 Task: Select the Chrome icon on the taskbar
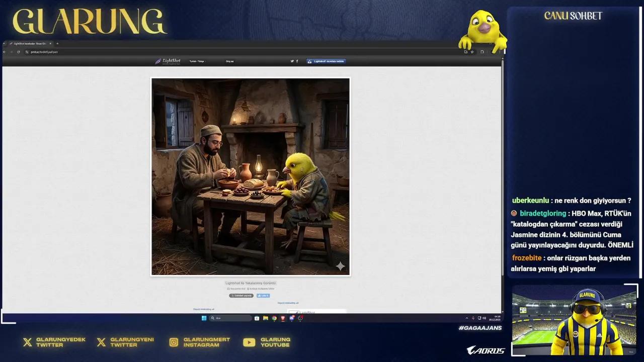coord(274,318)
